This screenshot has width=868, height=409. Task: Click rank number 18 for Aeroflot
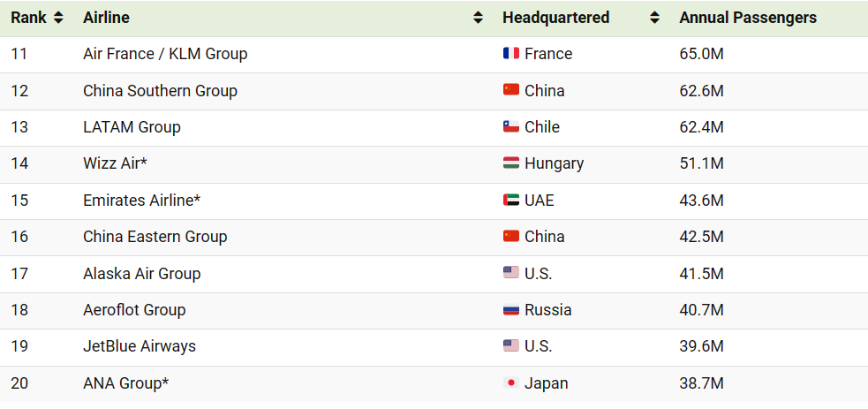click(19, 310)
